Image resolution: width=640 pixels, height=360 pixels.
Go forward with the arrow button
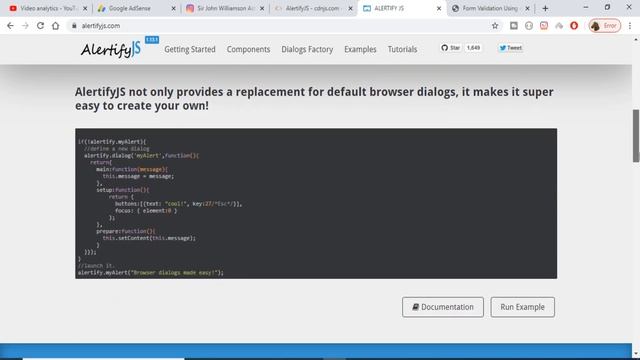[x=25, y=26]
